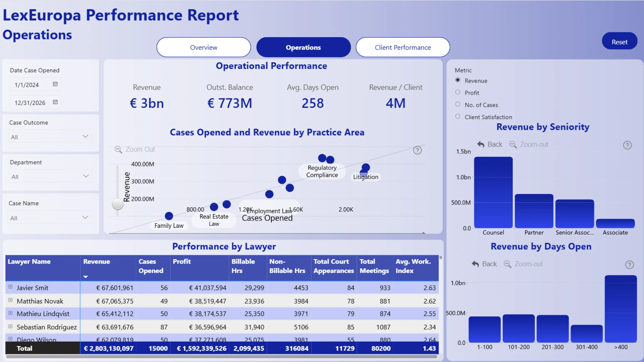Click Zoom-out icon in Revenue by Seniority
This screenshot has height=362, width=644.
(x=513, y=144)
